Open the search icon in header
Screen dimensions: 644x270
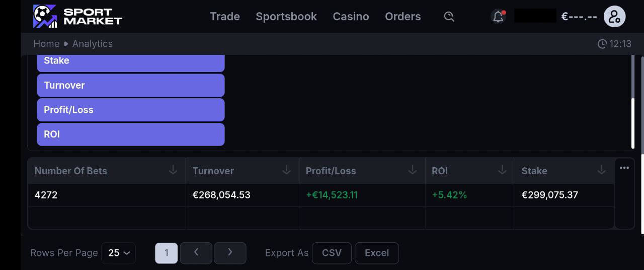tap(449, 17)
